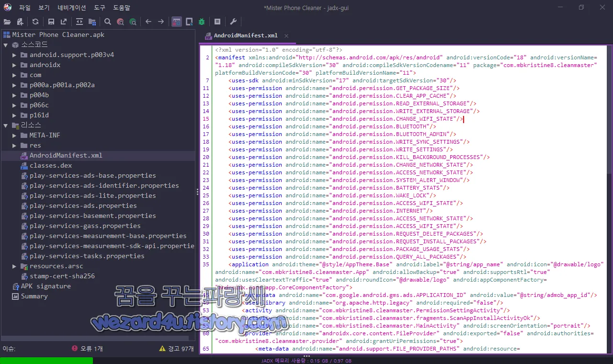This screenshot has width=613, height=364.
Task: Expand the resources.arsc node
Action: pyautogui.click(x=14, y=266)
